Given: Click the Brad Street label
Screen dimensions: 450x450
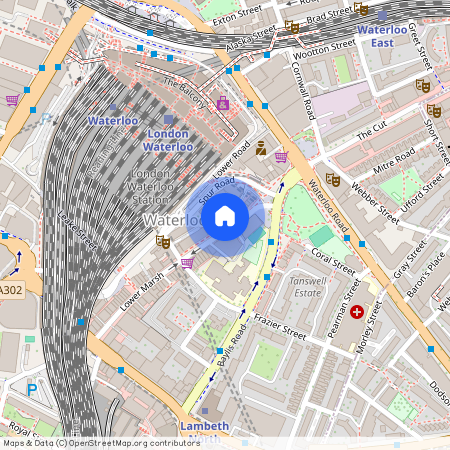Looking at the screenshot, I should [329, 15].
